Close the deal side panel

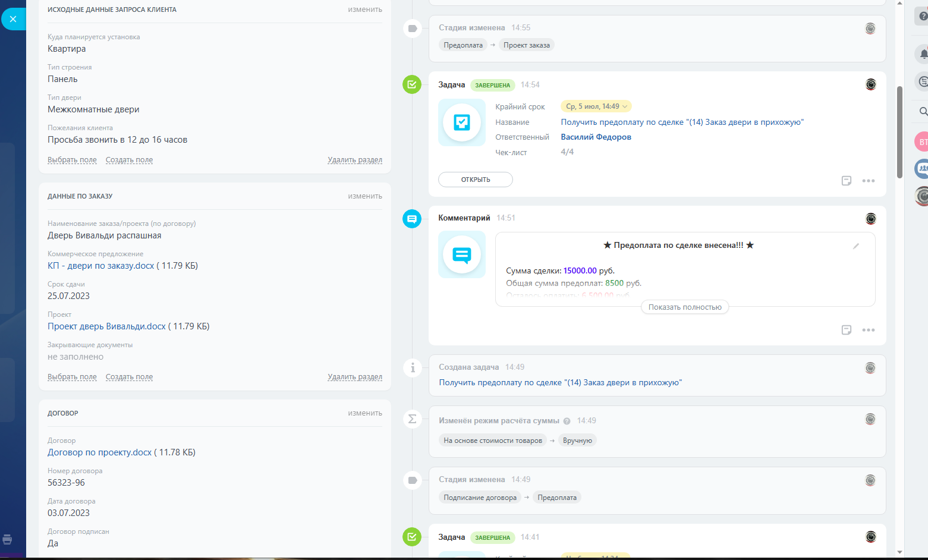coord(13,19)
